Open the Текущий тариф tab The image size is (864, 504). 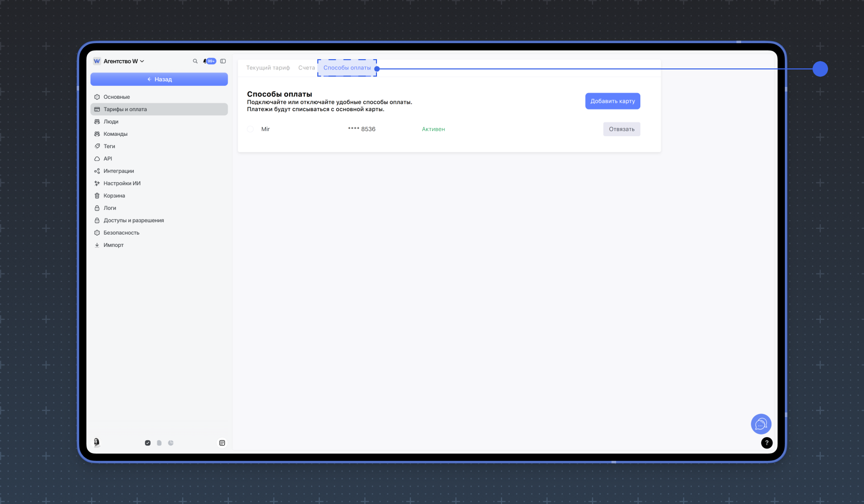(x=268, y=68)
